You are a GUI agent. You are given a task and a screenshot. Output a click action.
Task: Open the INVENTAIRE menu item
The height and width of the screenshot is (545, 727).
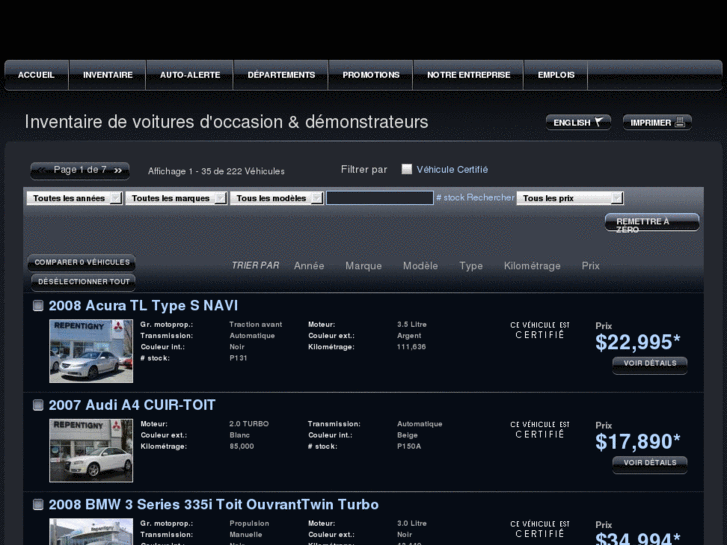pos(108,75)
